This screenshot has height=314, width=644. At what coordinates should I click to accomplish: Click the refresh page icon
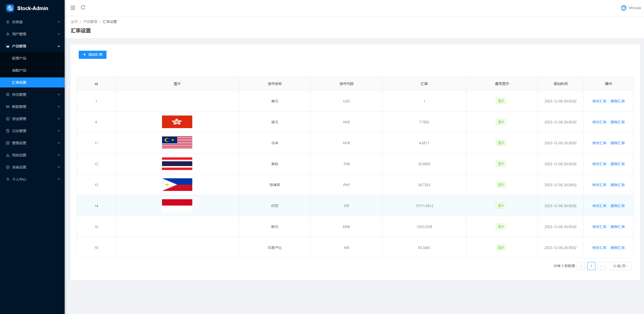coord(83,8)
